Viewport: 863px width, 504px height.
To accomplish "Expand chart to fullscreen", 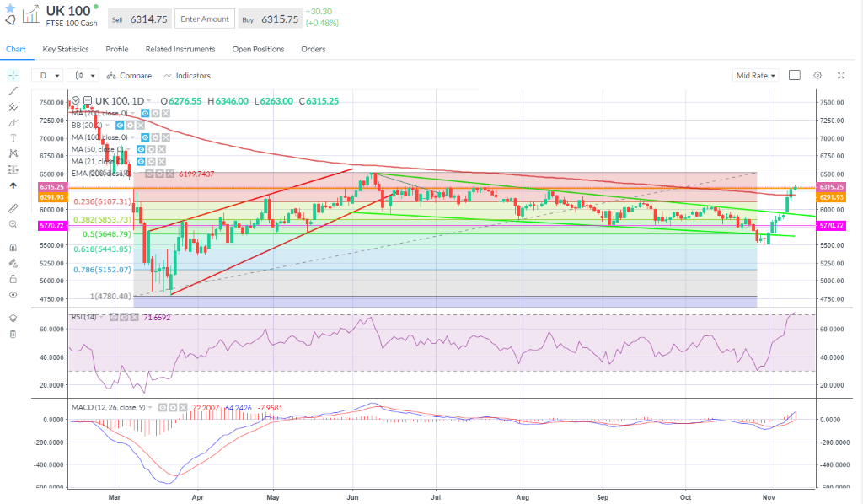I will coord(841,75).
